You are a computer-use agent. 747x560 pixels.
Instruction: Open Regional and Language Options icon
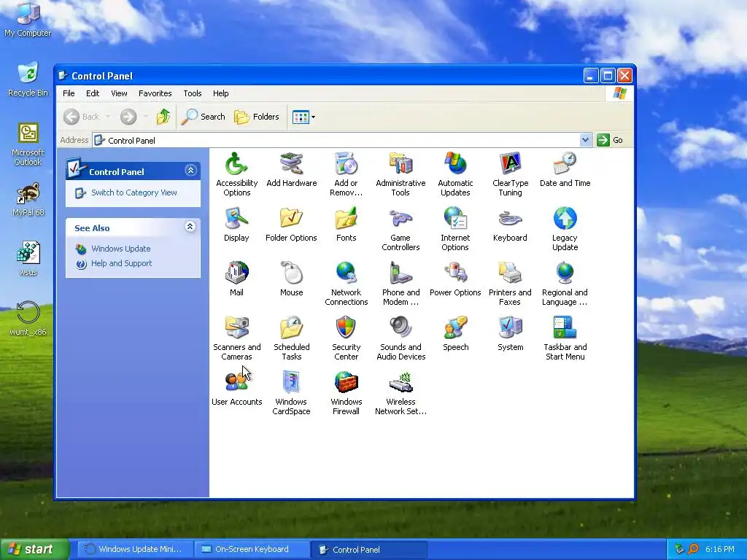click(x=565, y=273)
